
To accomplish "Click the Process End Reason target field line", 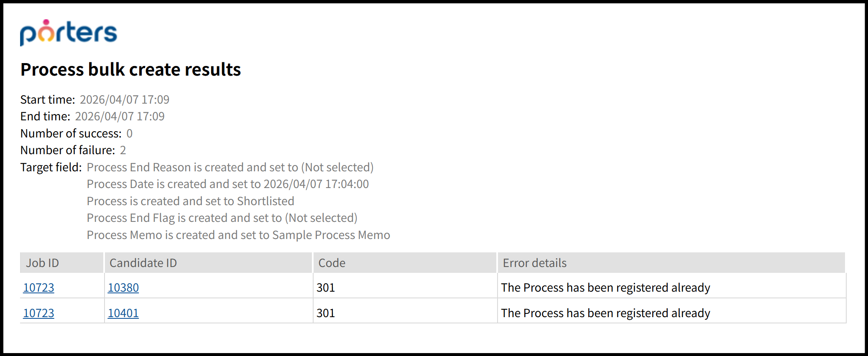I will [x=230, y=167].
